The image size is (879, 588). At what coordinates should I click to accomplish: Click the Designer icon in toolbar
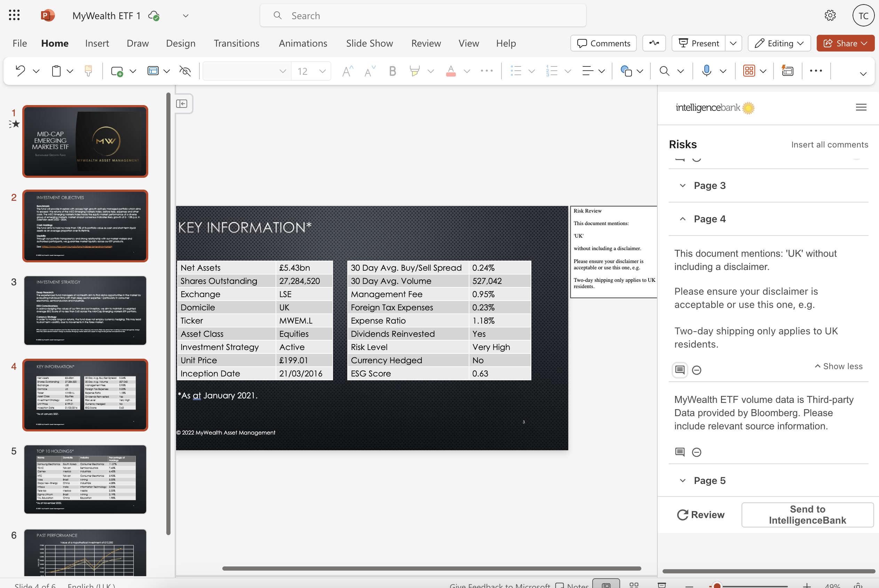pyautogui.click(x=787, y=71)
